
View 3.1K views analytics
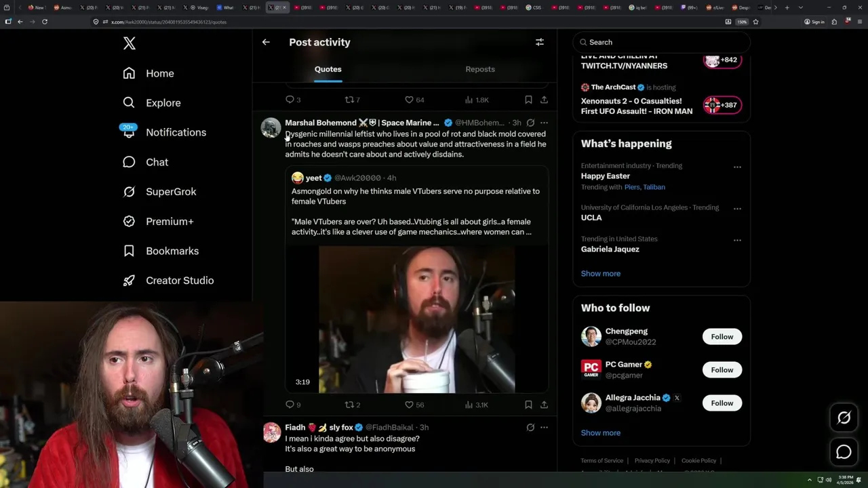click(477, 405)
